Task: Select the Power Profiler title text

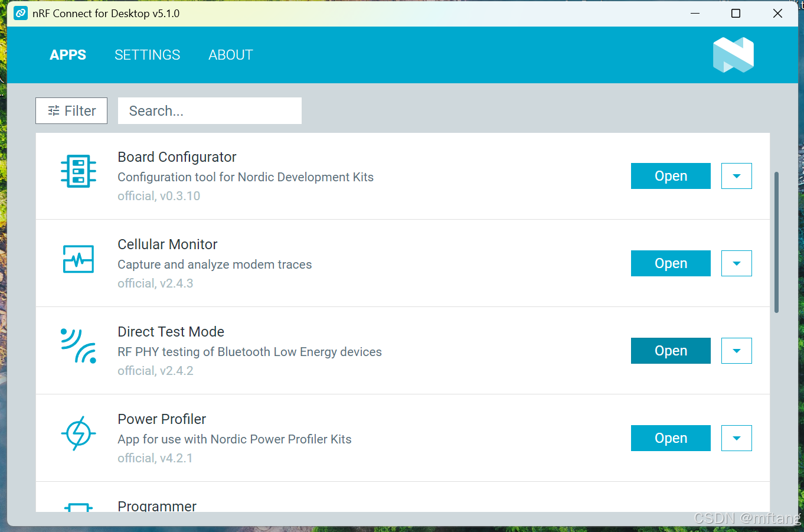Action: click(162, 419)
